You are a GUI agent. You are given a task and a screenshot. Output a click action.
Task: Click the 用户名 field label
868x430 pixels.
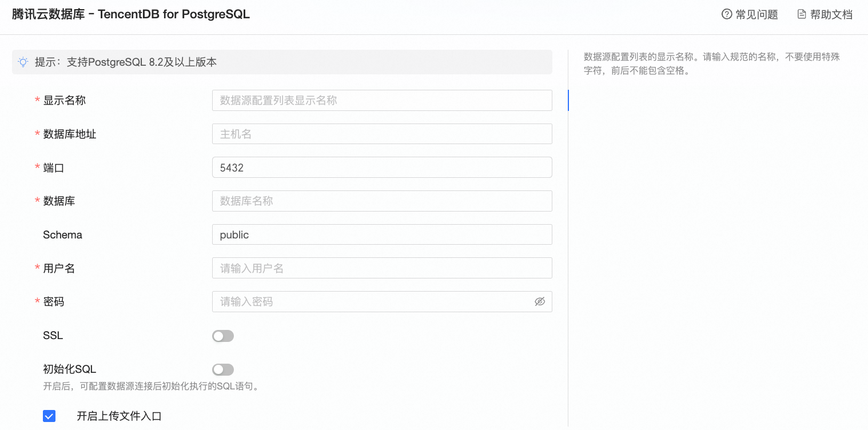pyautogui.click(x=59, y=268)
